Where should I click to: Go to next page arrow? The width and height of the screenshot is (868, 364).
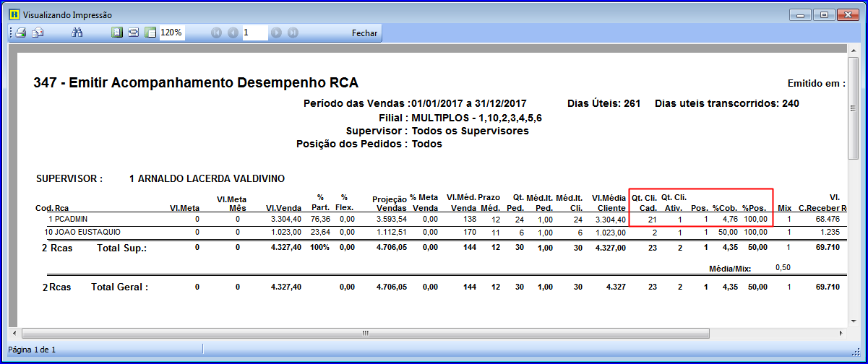276,32
